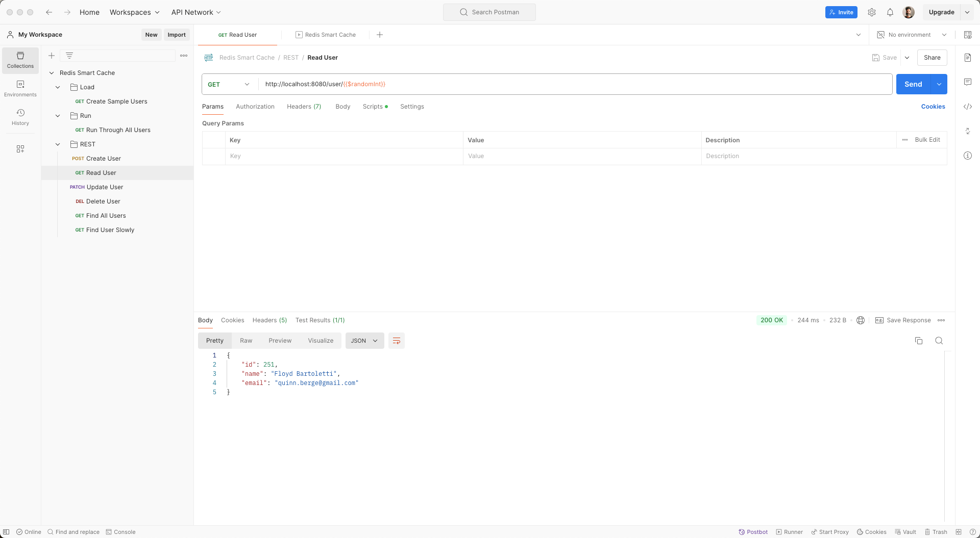Image resolution: width=980 pixels, height=538 pixels.
Task: Collapse the Run folder
Action: [58, 116]
